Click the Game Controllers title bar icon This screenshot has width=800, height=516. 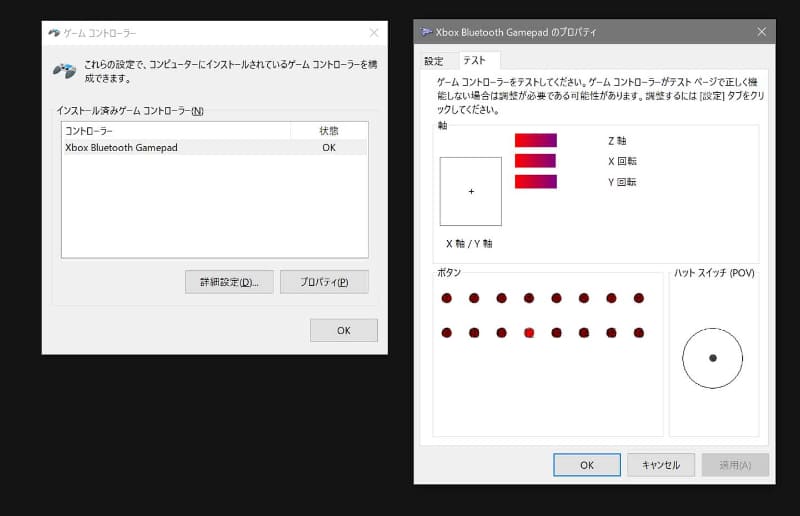[54, 33]
